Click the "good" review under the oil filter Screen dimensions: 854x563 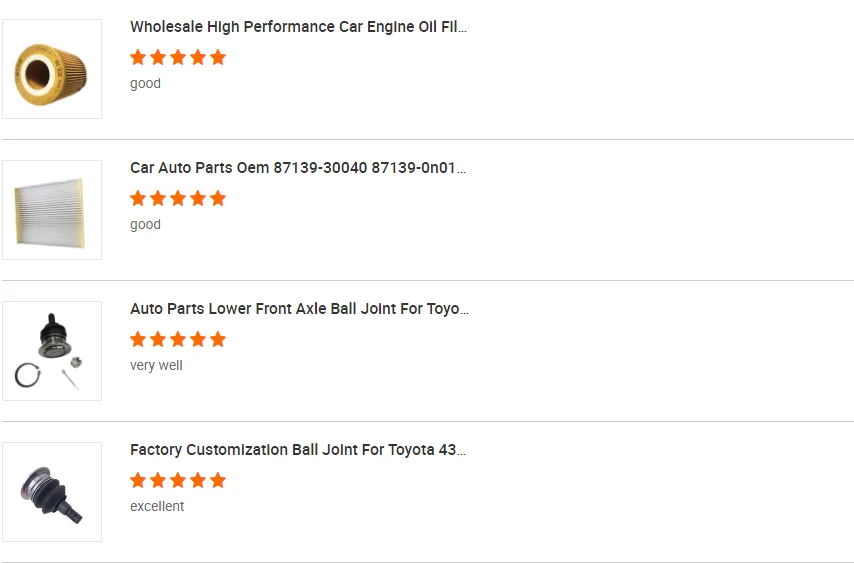pos(145,84)
